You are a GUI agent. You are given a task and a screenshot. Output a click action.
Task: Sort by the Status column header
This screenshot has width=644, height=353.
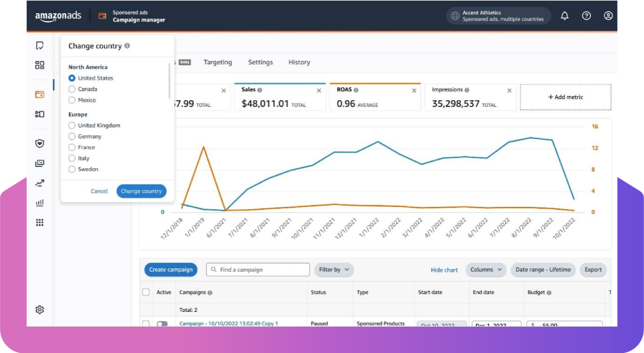tap(318, 292)
